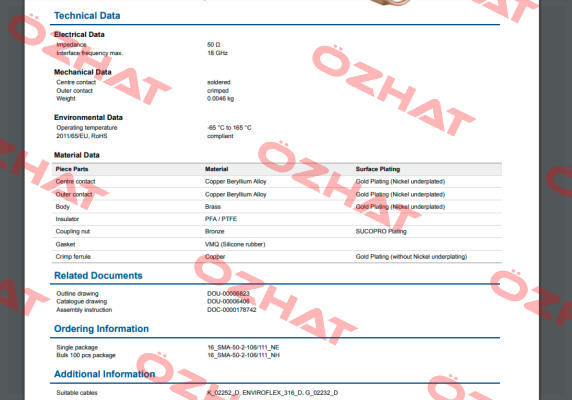Click the Additional Information heading
The width and height of the screenshot is (572, 400).
[105, 374]
